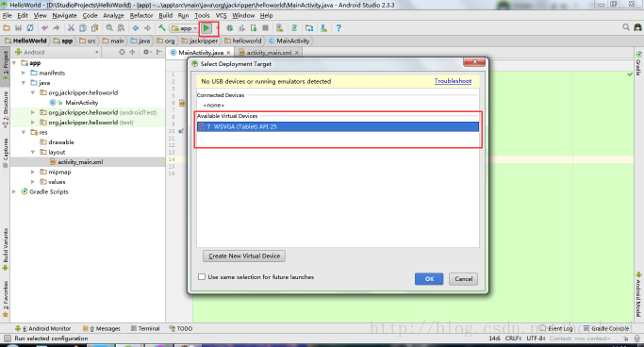Select activity_main.xml in the project tree
Screen dimensions: 644x347
80,162
